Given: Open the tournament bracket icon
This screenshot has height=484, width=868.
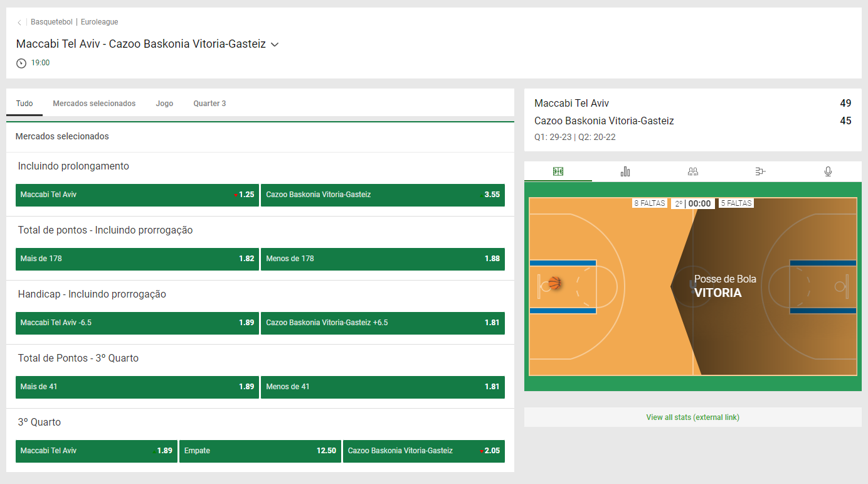Looking at the screenshot, I should pos(760,171).
